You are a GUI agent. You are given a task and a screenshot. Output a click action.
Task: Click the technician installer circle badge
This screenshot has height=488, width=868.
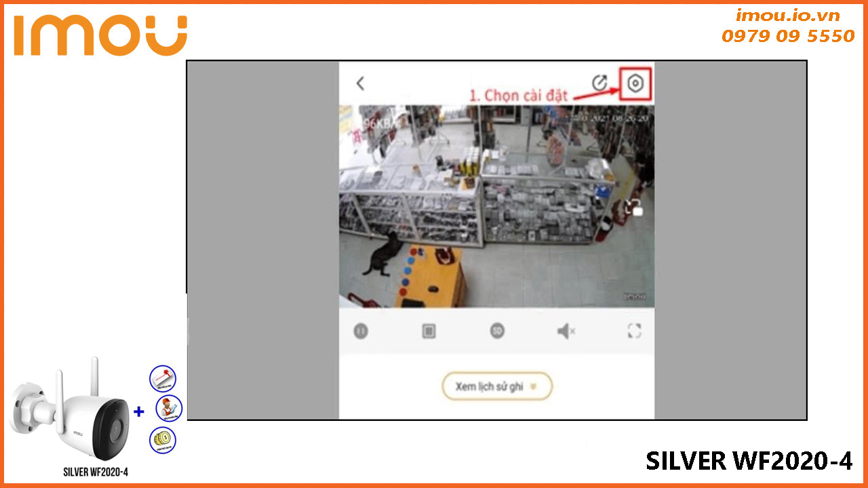pos(169,409)
